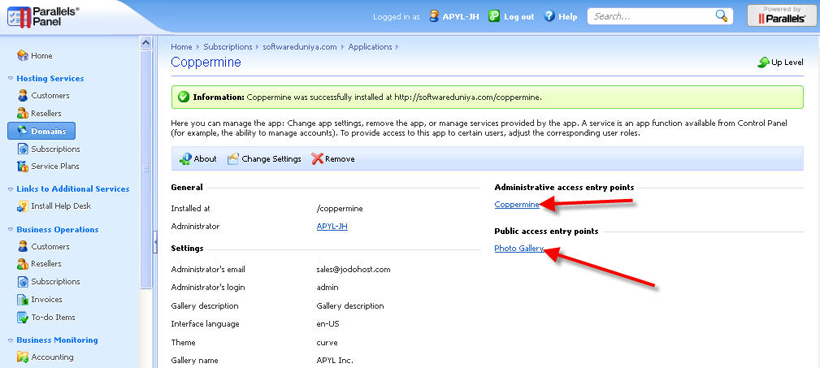Click the user avatar icon beside APYL-JH
This screenshot has width=820, height=368.
click(x=434, y=16)
